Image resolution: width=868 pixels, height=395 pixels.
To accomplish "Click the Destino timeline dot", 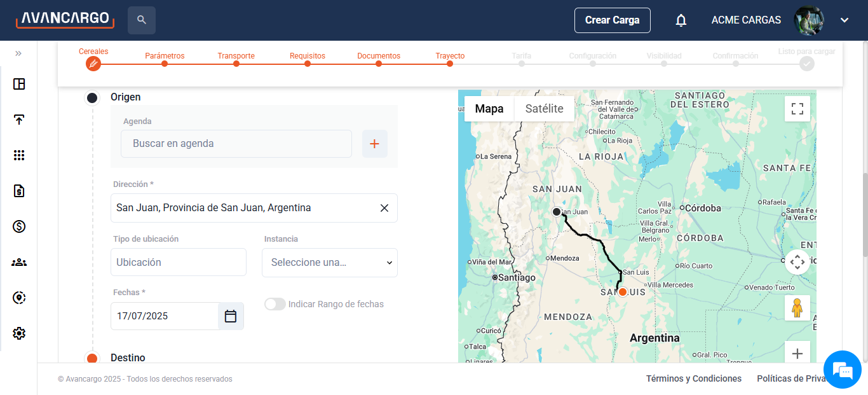I will point(92,358).
